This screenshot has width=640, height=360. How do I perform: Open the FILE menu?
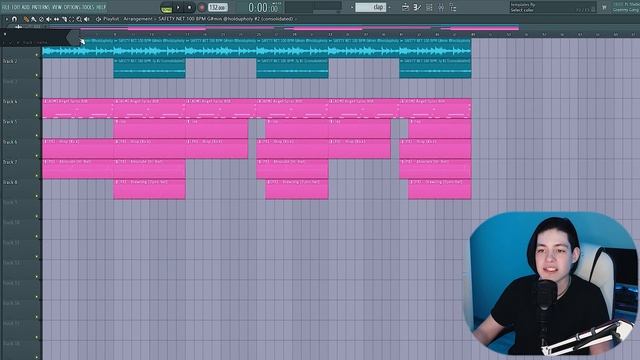click(5, 7)
